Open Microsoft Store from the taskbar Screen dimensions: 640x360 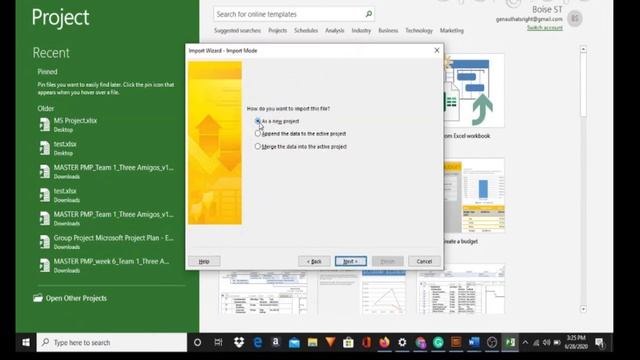point(348,342)
